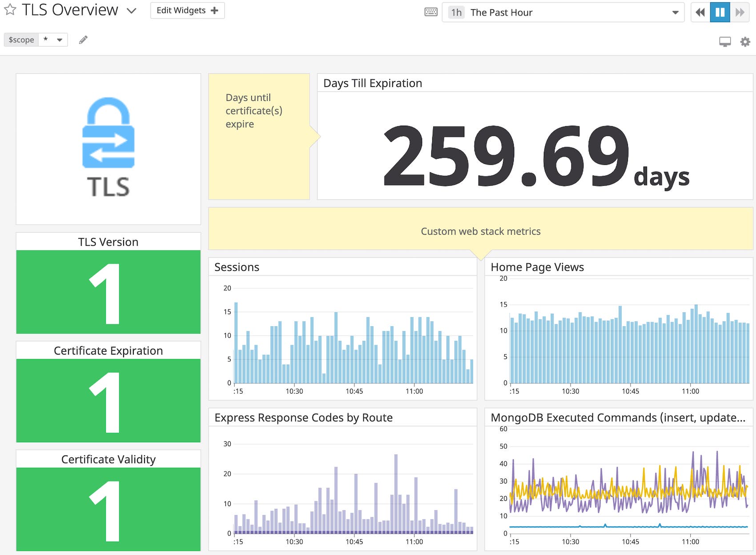Pause live dashboard updates
The height and width of the screenshot is (555, 756).
pyautogui.click(x=720, y=12)
